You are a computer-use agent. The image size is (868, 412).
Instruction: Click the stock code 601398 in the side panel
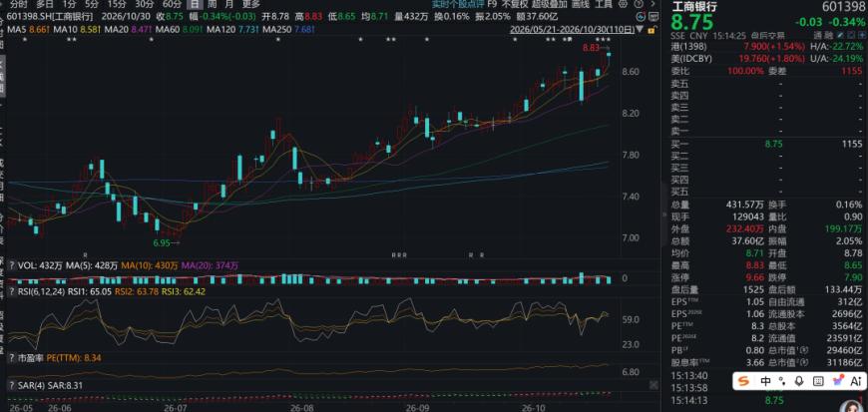[x=843, y=6]
